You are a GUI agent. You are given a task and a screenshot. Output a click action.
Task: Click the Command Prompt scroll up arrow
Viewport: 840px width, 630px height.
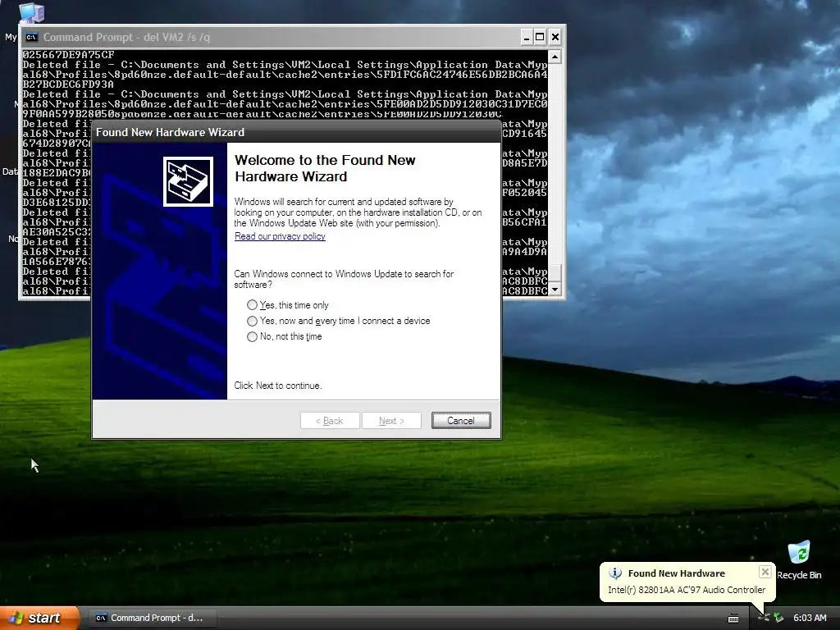[x=555, y=57]
